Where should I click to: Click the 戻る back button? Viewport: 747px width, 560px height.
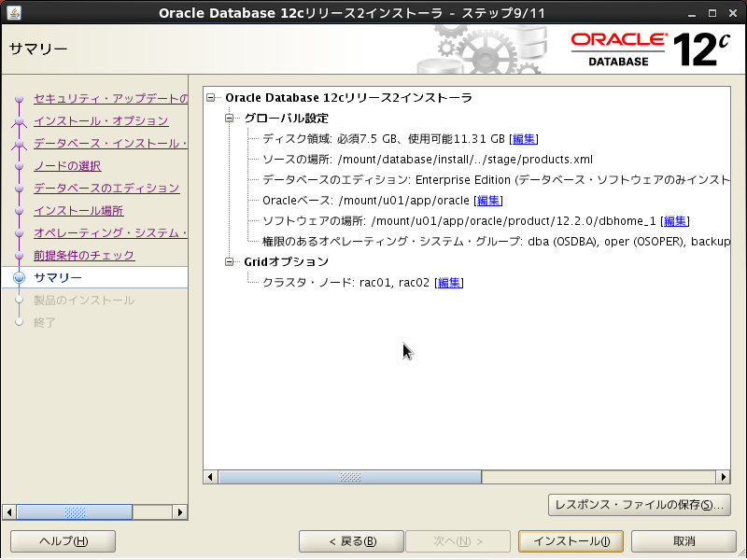click(351, 541)
